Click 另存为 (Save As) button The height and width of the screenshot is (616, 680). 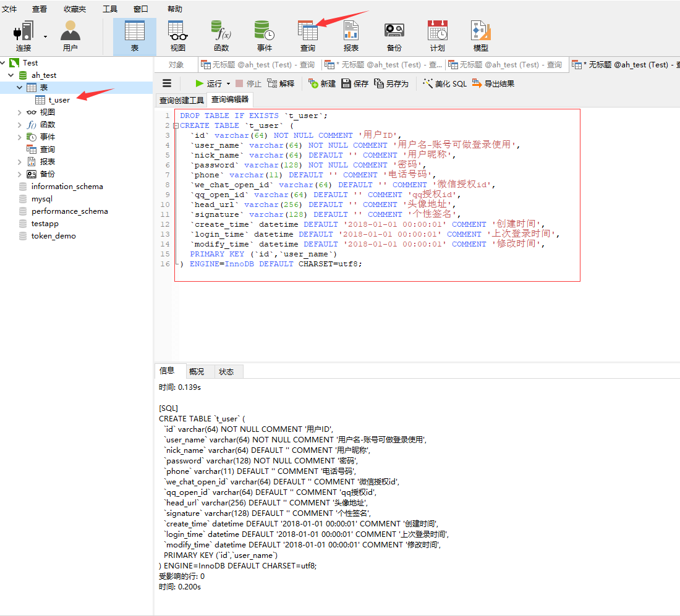[x=391, y=83]
